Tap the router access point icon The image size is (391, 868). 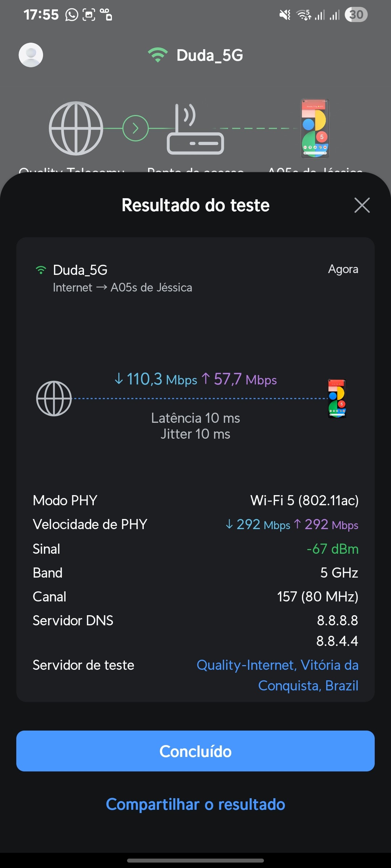pyautogui.click(x=195, y=129)
